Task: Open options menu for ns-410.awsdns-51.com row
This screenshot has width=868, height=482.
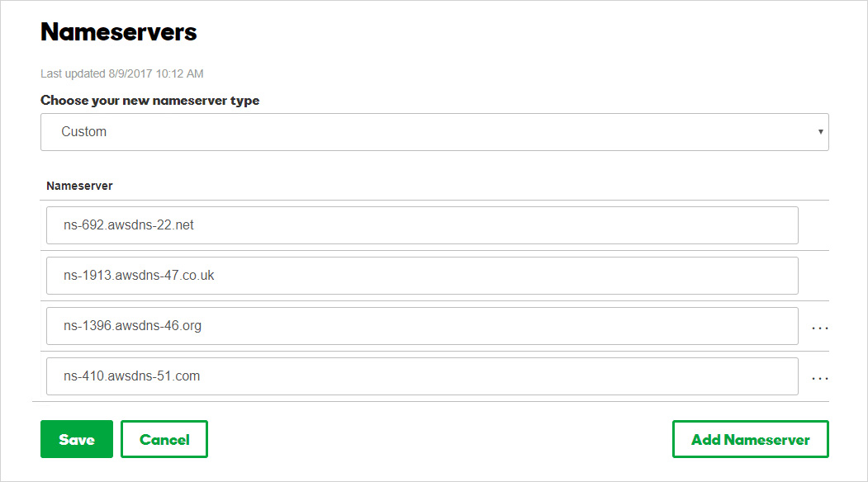Action: (819, 378)
